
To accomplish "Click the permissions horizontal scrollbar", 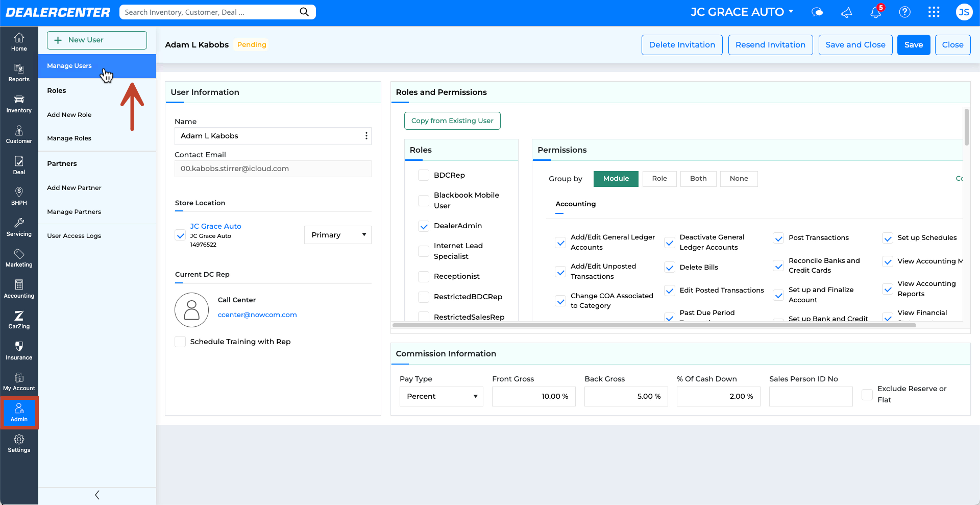I will [x=654, y=325].
